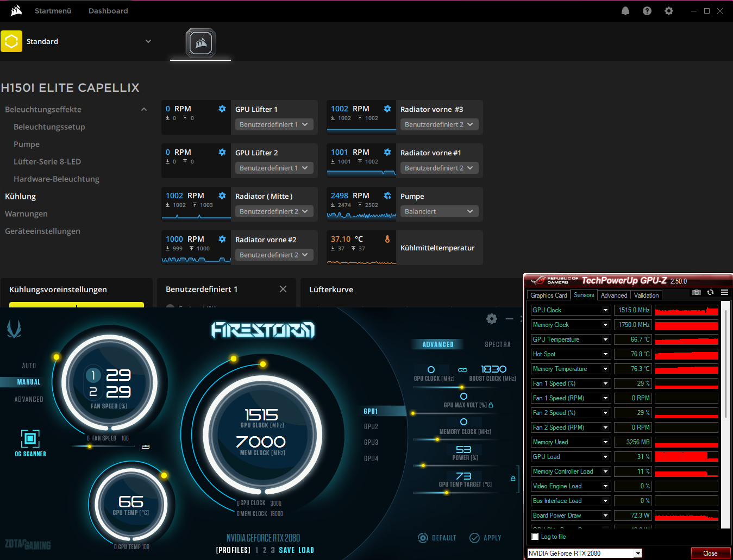This screenshot has height=560, width=733.
Task: Select MANUAL fan mode in FireStorm
Action: (29, 382)
